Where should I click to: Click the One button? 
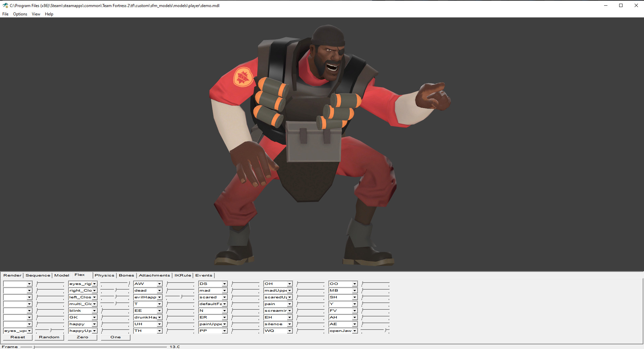point(115,337)
